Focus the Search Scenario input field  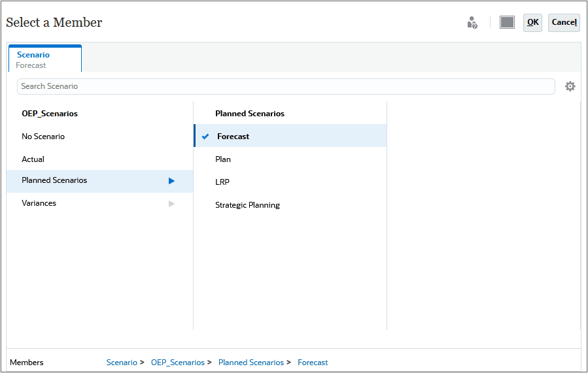coord(286,86)
